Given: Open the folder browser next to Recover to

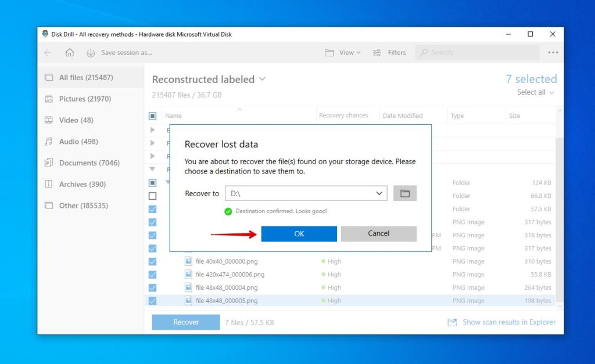Looking at the screenshot, I should coord(405,193).
